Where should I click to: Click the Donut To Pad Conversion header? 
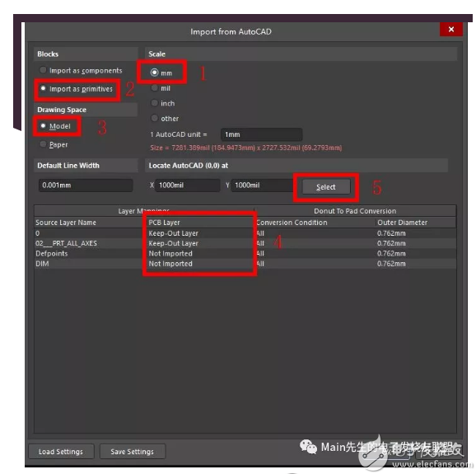(355, 211)
